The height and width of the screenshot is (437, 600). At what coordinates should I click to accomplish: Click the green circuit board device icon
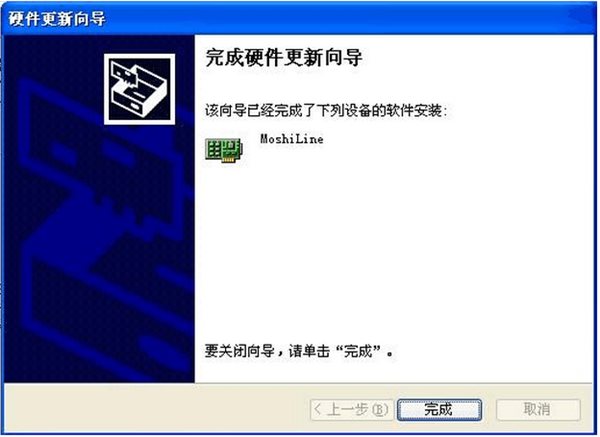(224, 150)
